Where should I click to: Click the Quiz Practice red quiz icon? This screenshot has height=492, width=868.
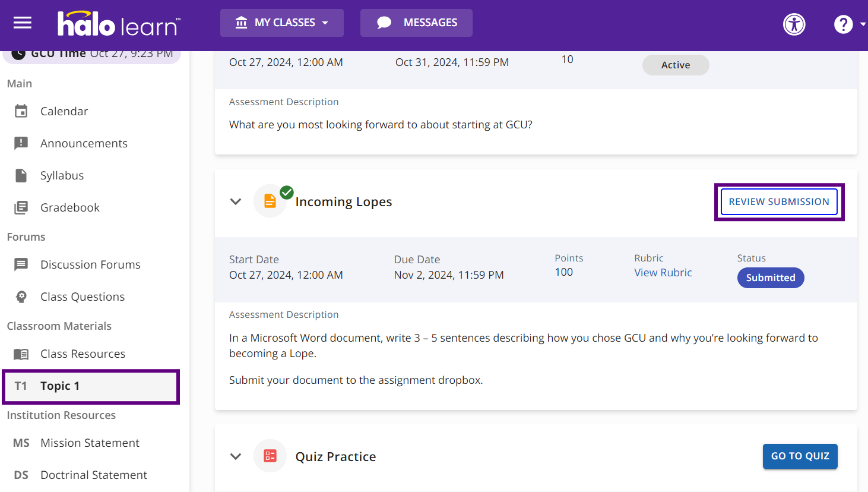270,456
